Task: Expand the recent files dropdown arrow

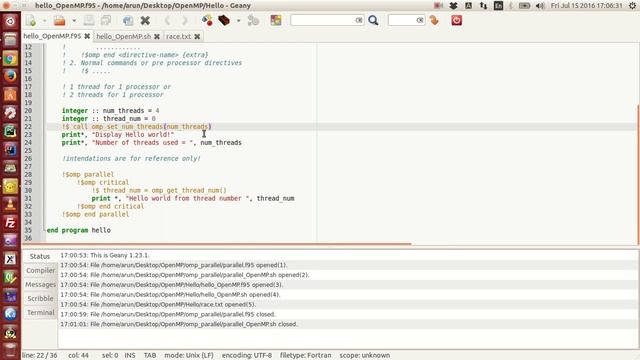Action: click(74, 20)
